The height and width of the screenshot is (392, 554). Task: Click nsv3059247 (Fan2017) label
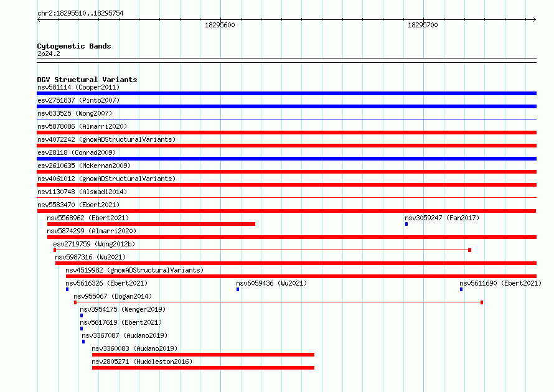tap(442, 218)
